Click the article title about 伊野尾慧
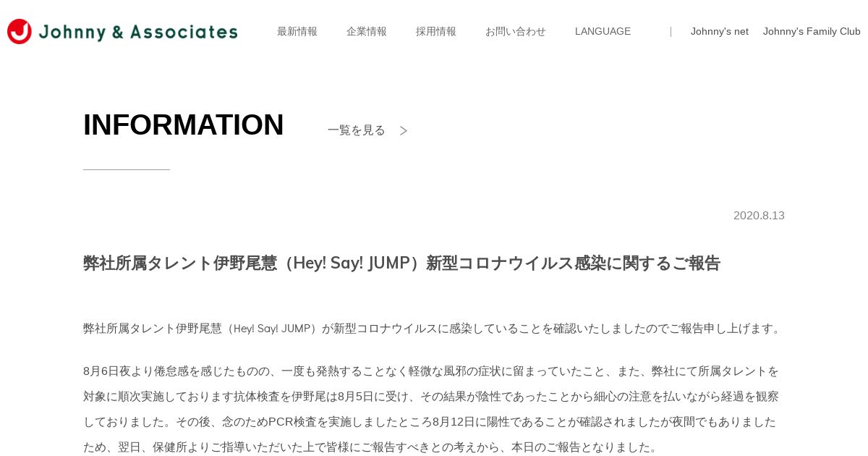This screenshot has height=456, width=868. [x=401, y=263]
